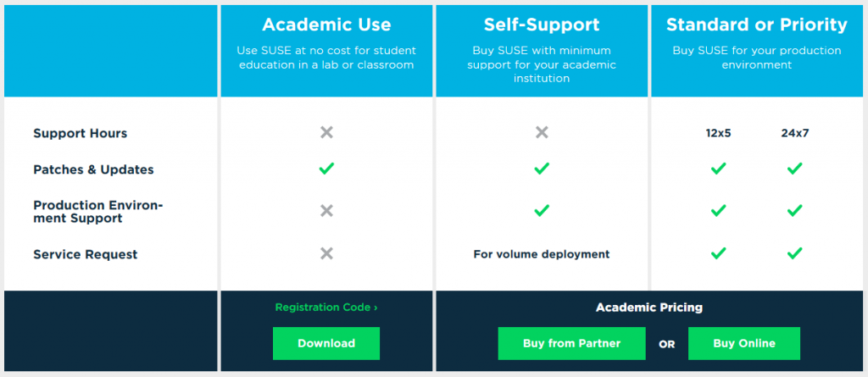Click 24x7 column checkmark for Patches & Updates

pos(794,169)
